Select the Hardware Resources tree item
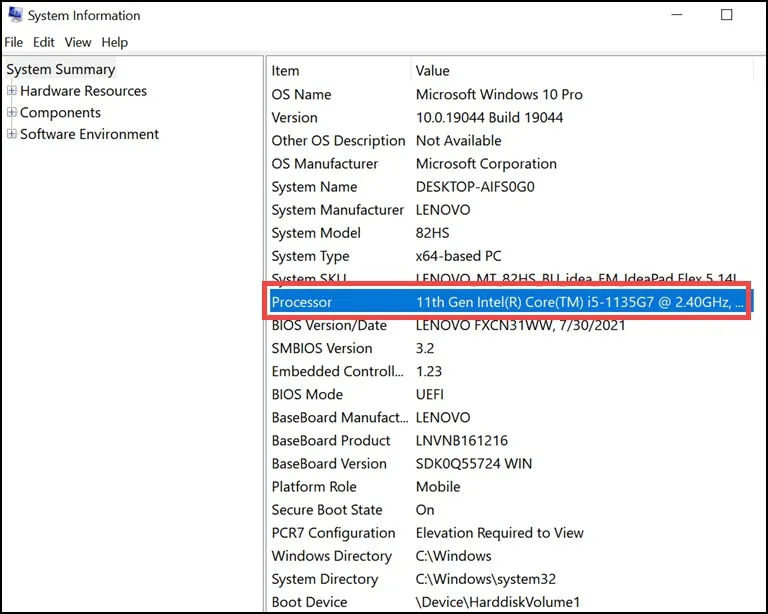Viewport: 768px width, 614px height. click(83, 91)
